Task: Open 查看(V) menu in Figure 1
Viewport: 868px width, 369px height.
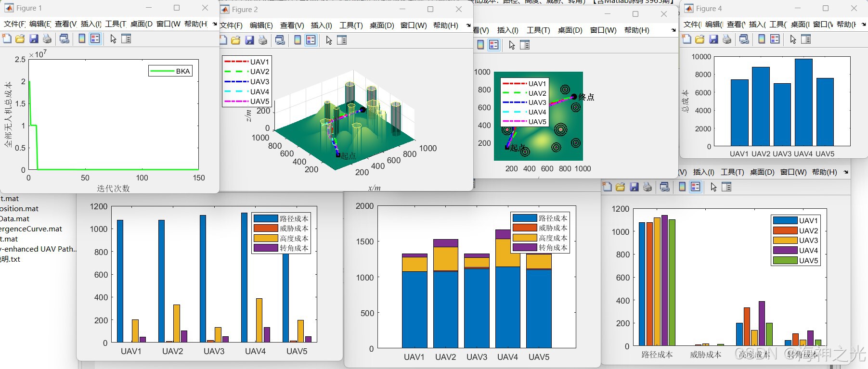Action: coord(66,24)
